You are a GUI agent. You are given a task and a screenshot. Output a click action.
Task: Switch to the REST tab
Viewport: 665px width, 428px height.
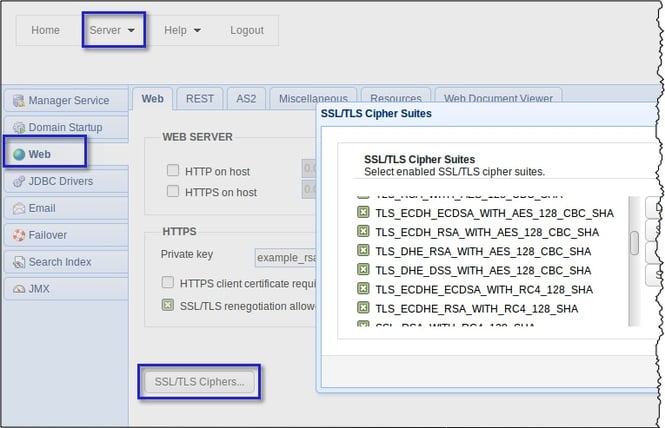click(200, 99)
